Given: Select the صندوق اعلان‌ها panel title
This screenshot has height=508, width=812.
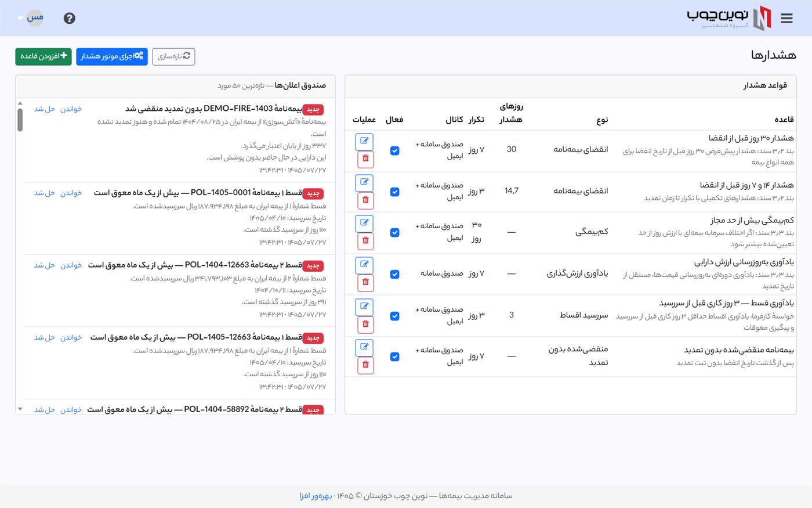Looking at the screenshot, I should [x=300, y=85].
